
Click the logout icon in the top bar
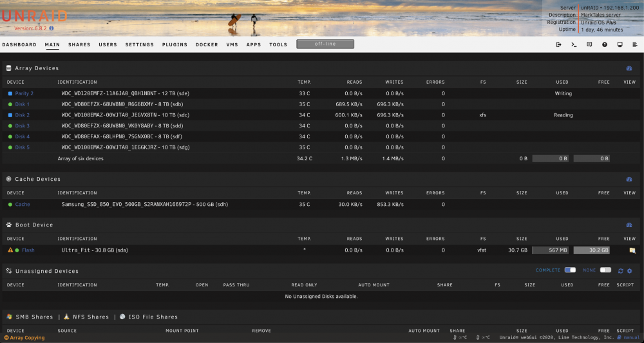click(x=558, y=44)
